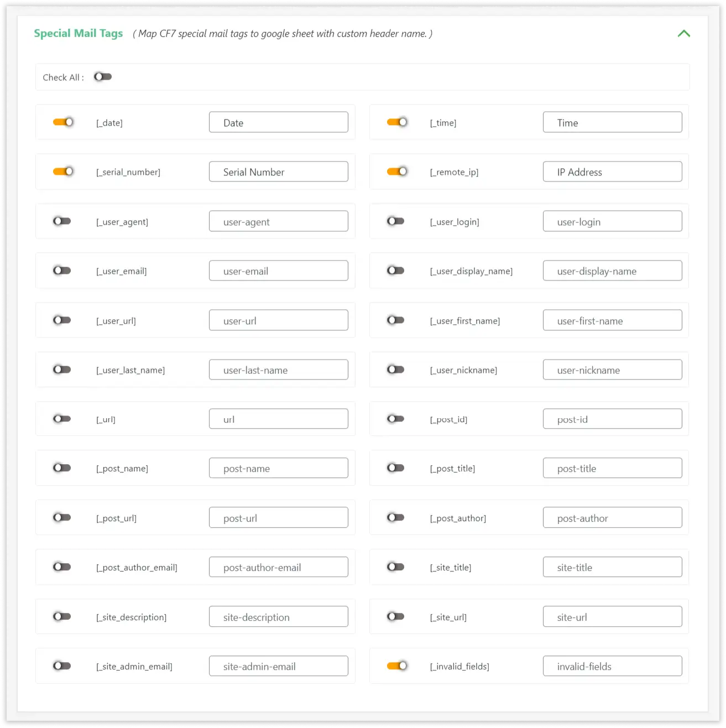726x728 pixels.
Task: Disable the [_date] tag toggle
Action: coord(63,122)
